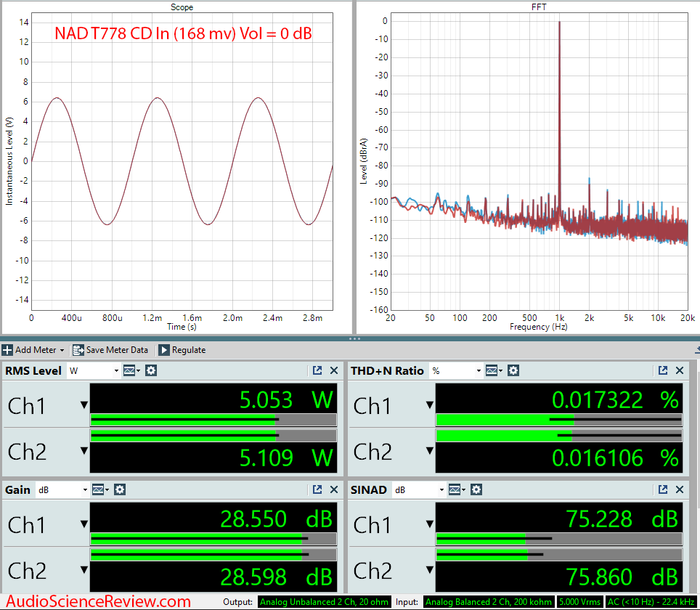Pop out the Gain meter

tap(317, 490)
